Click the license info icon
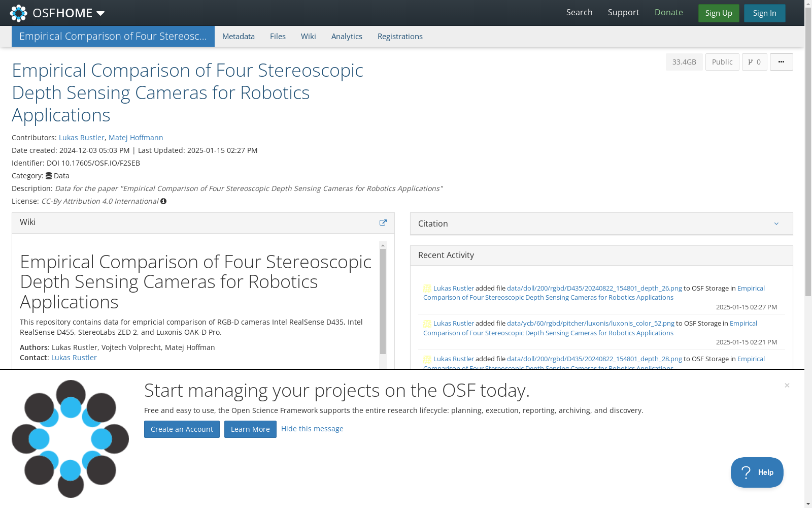812x508 pixels. point(163,201)
